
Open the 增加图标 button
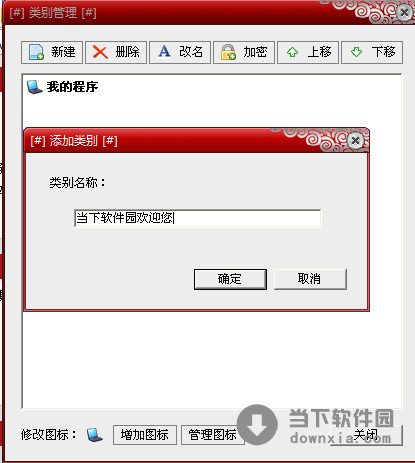[x=145, y=435]
